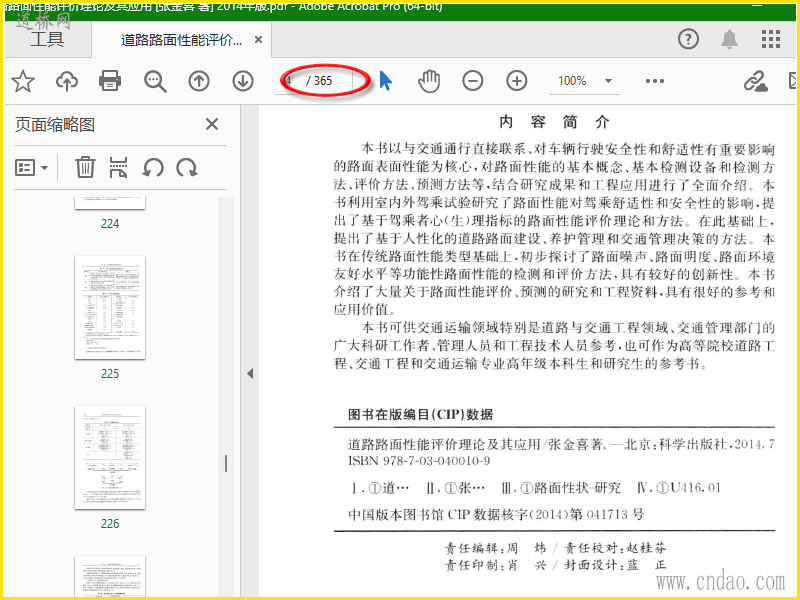Viewport: 800px width, 600px height.
Task: Select the page 225 thumbnail
Action: [x=110, y=308]
